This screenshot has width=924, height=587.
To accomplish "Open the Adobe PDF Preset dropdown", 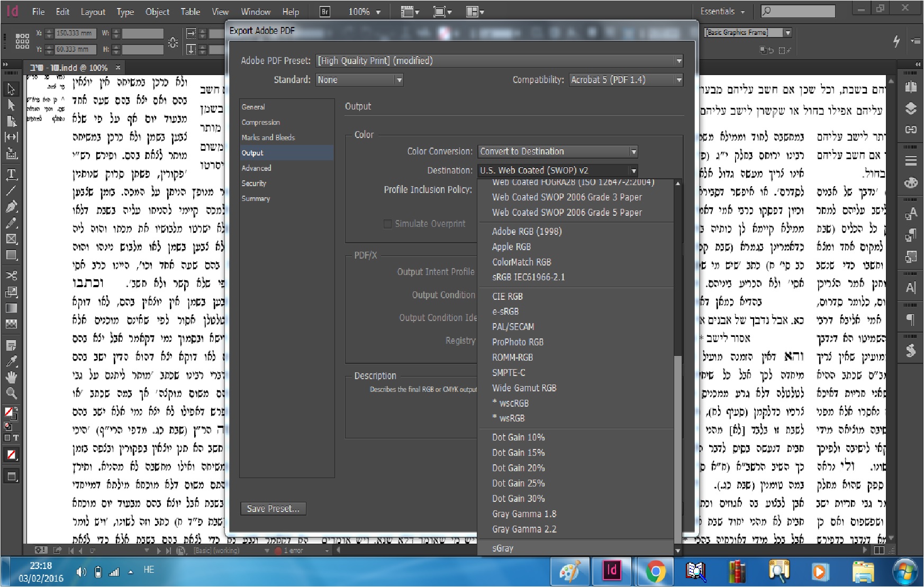I will (500, 61).
